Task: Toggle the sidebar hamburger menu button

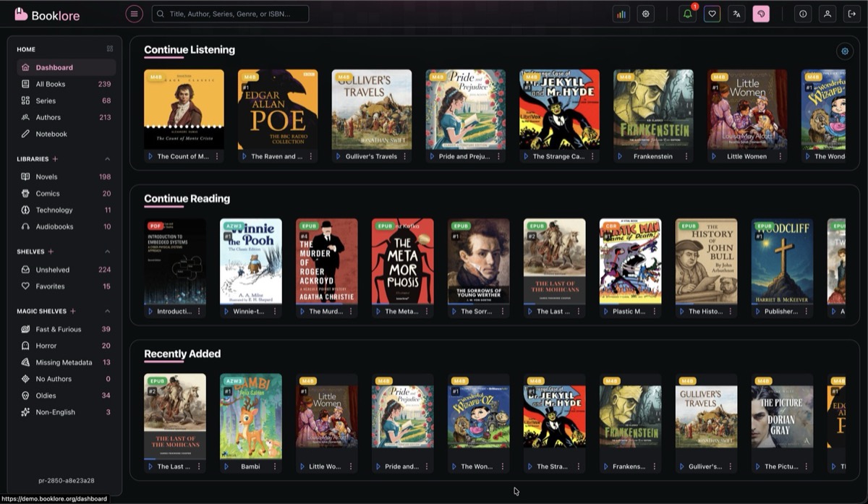Action: [x=134, y=14]
